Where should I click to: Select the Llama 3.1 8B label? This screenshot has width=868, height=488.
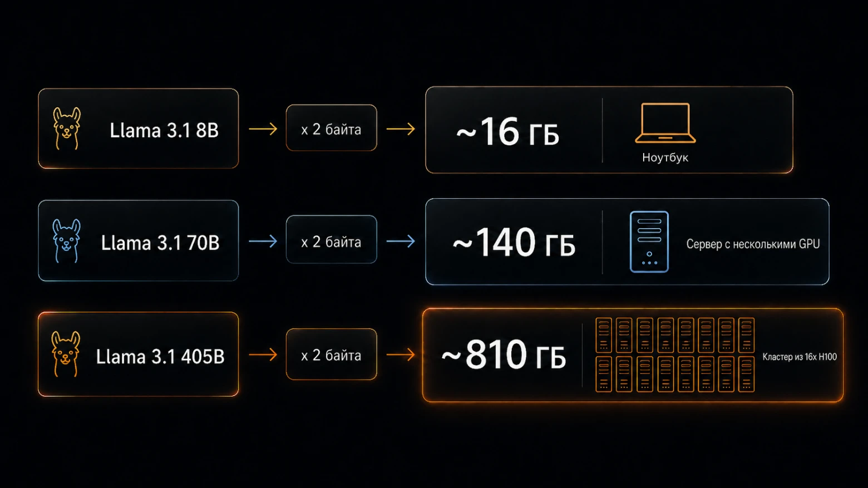pyautogui.click(x=164, y=130)
